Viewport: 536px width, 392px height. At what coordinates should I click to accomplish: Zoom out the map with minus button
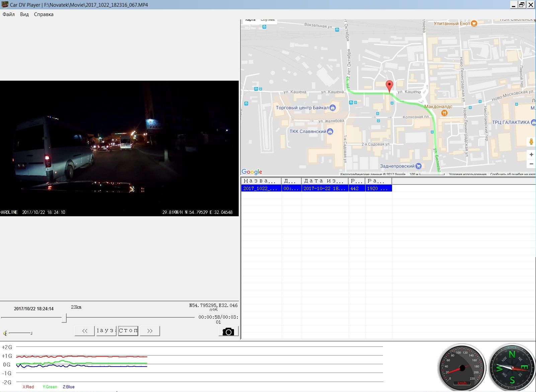coord(531,164)
